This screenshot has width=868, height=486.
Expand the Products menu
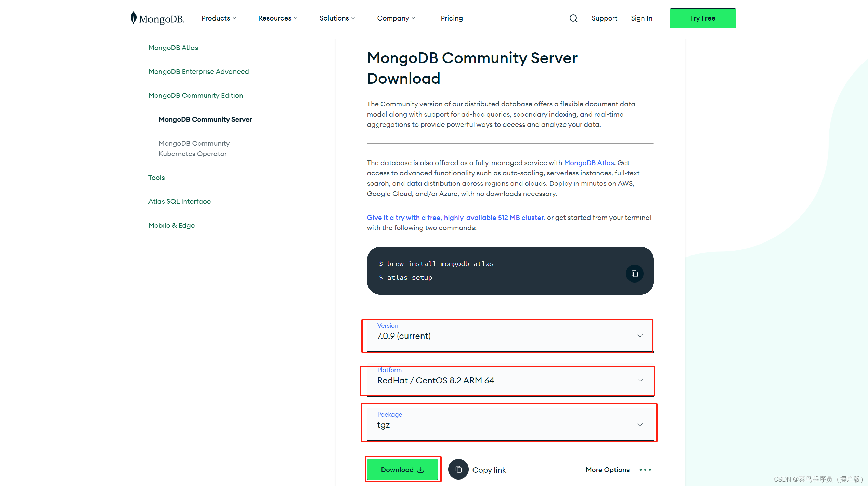(x=219, y=18)
